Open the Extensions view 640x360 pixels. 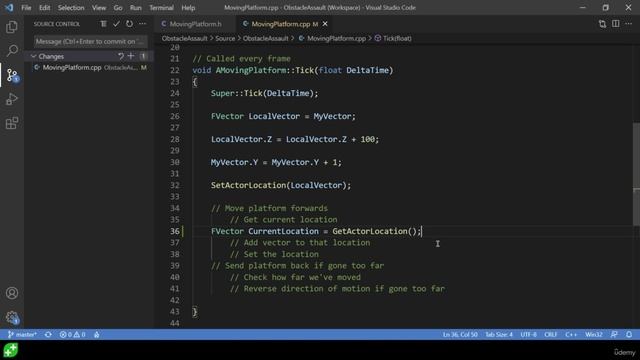[12, 123]
